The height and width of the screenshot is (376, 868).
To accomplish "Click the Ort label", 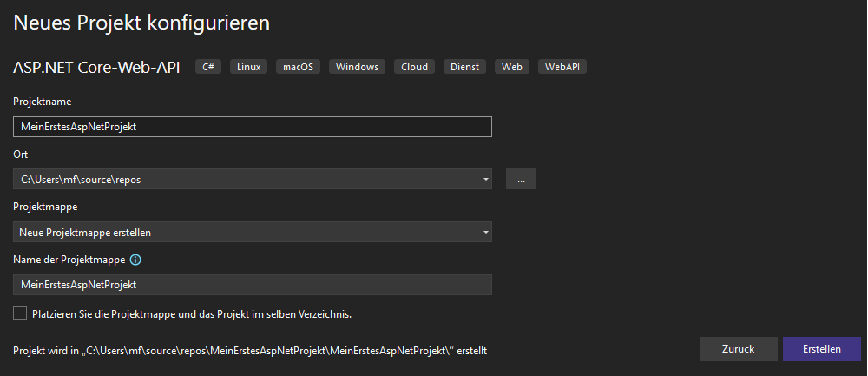I will click(21, 154).
